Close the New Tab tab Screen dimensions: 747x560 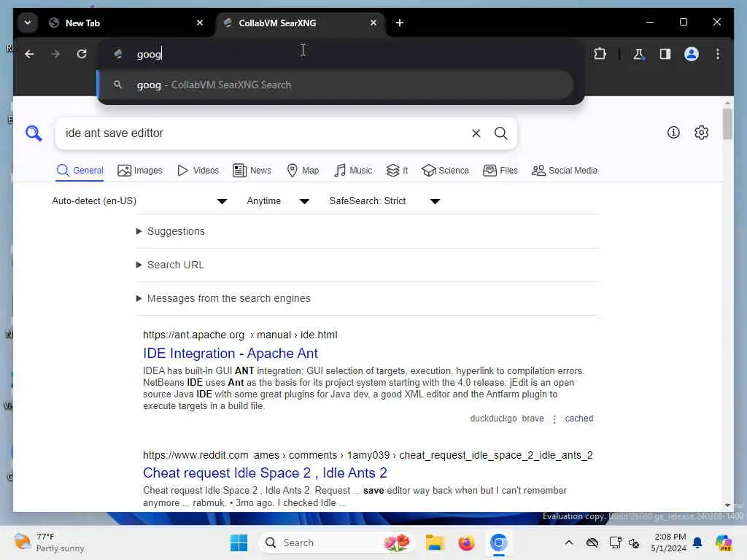tap(200, 23)
